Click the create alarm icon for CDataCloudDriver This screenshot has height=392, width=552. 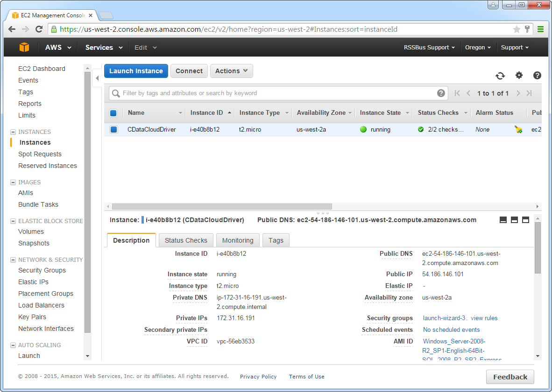[x=518, y=129]
